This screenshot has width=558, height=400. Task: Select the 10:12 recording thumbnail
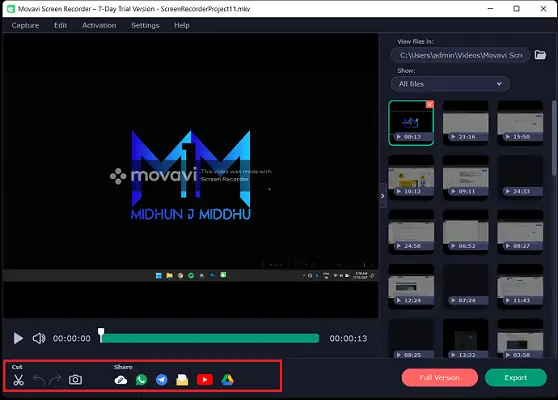[x=411, y=177]
